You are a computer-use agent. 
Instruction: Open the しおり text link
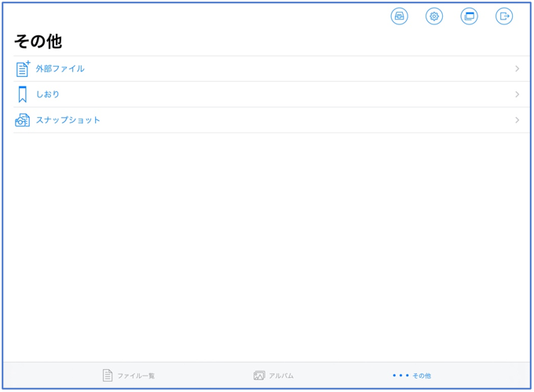pyautogui.click(x=48, y=94)
